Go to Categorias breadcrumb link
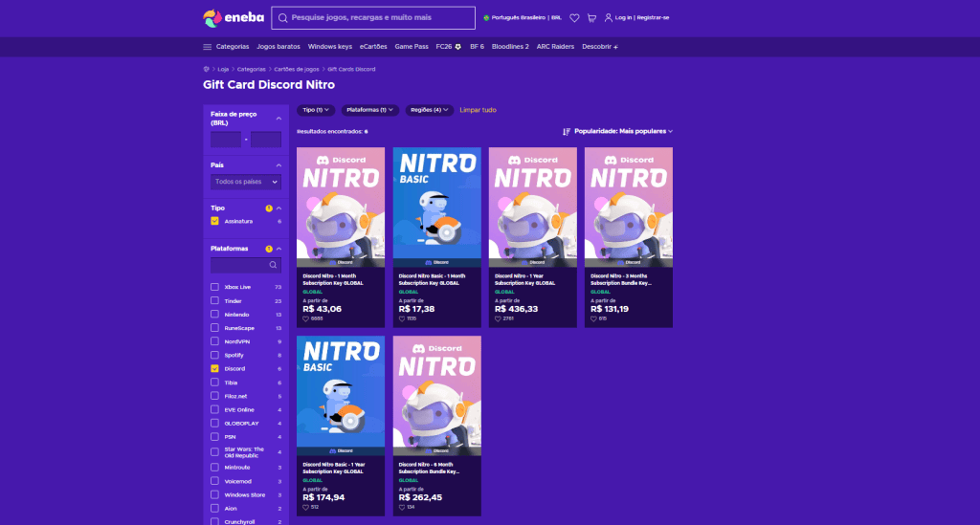980x525 pixels. (x=252, y=69)
